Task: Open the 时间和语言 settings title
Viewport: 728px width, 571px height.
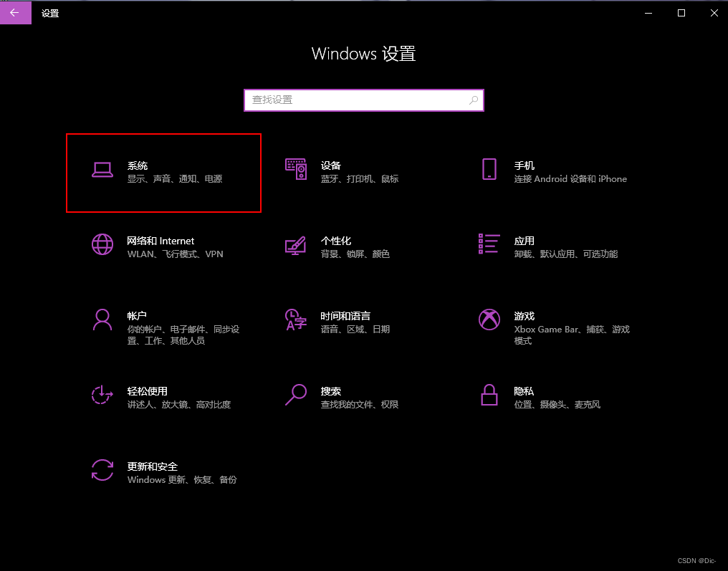Action: click(346, 316)
